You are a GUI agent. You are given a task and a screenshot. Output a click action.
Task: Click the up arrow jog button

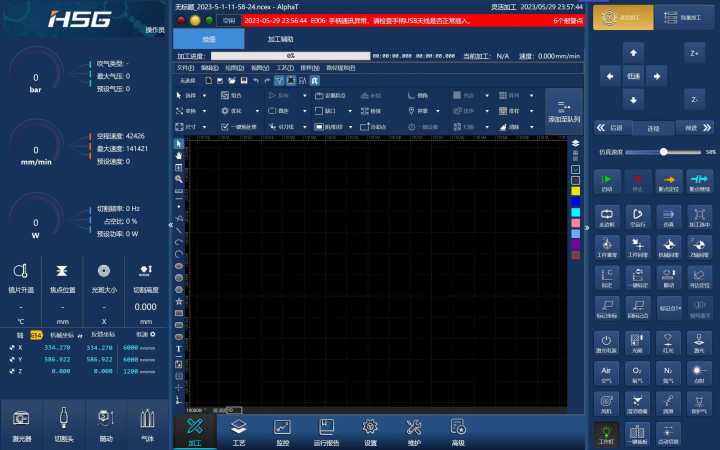click(632, 50)
